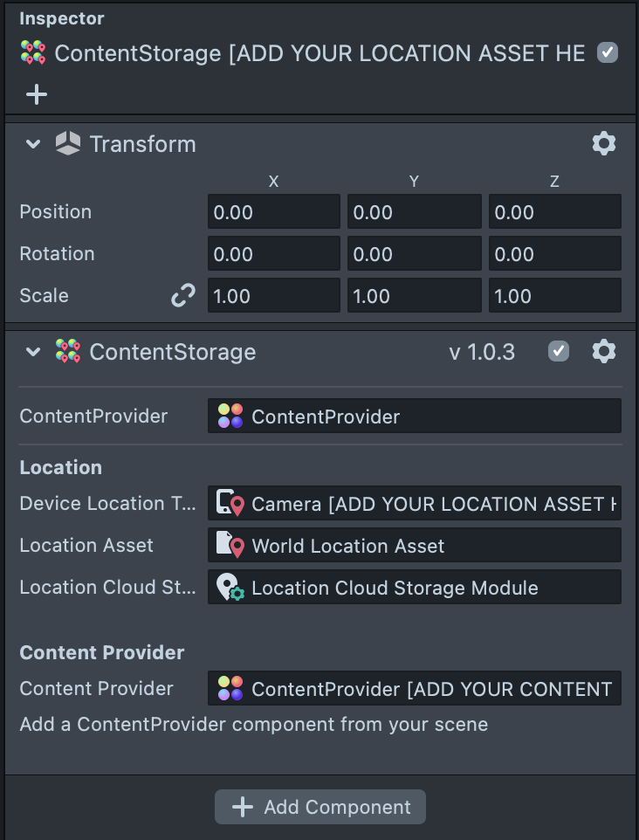This screenshot has height=840, width=639.
Task: Open the Device Location Tracking reference field
Action: 415,504
